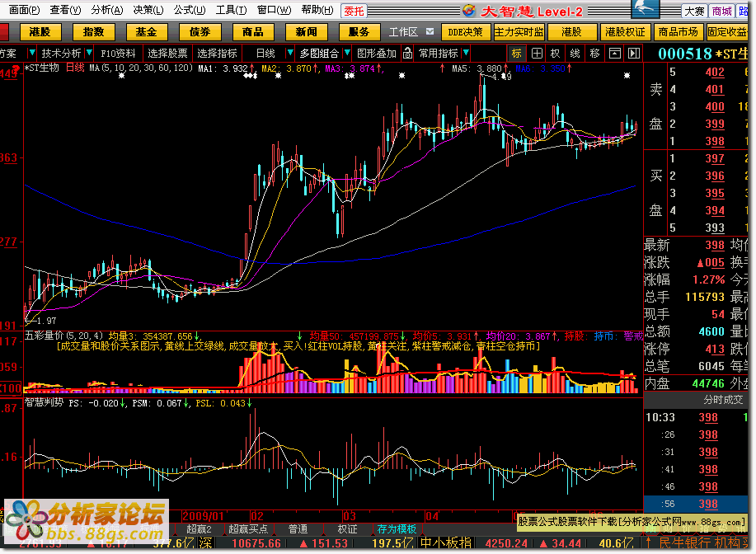
Task: Click the 商品市场 button
Action: [679, 32]
